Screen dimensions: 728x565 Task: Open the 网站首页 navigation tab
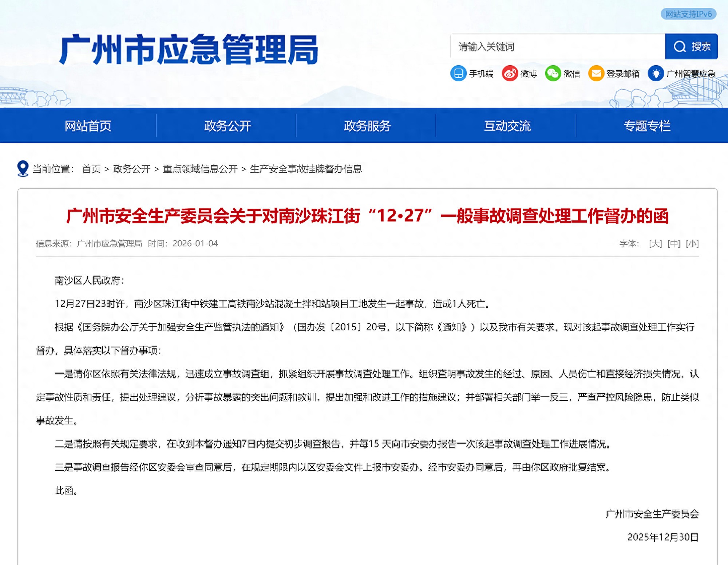coord(88,126)
